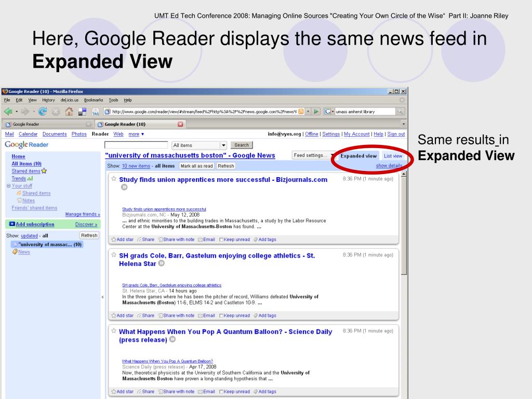This screenshot has height=399, width=532.
Task: Check Keep unread for Science Daily article
Action: point(221,392)
